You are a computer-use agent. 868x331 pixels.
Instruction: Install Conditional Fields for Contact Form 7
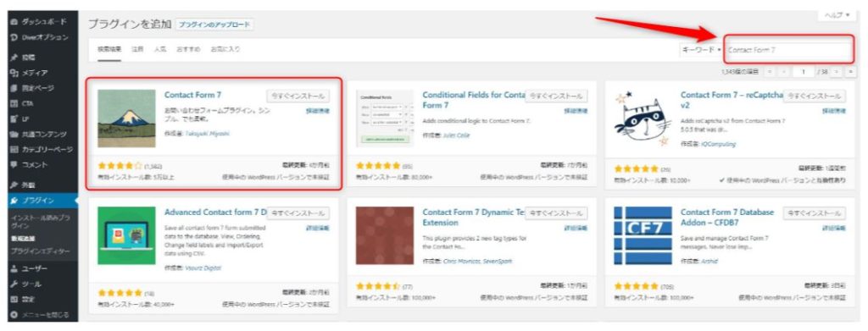pos(556,97)
